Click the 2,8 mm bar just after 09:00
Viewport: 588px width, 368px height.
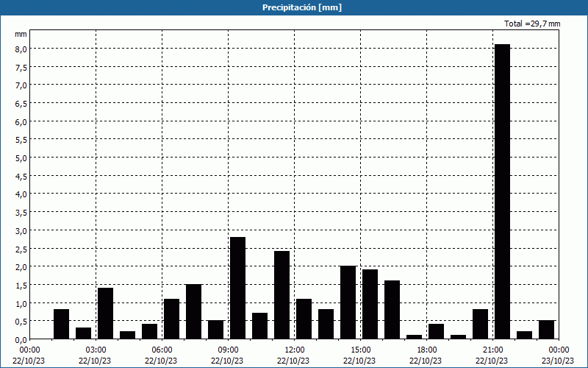coord(237,288)
